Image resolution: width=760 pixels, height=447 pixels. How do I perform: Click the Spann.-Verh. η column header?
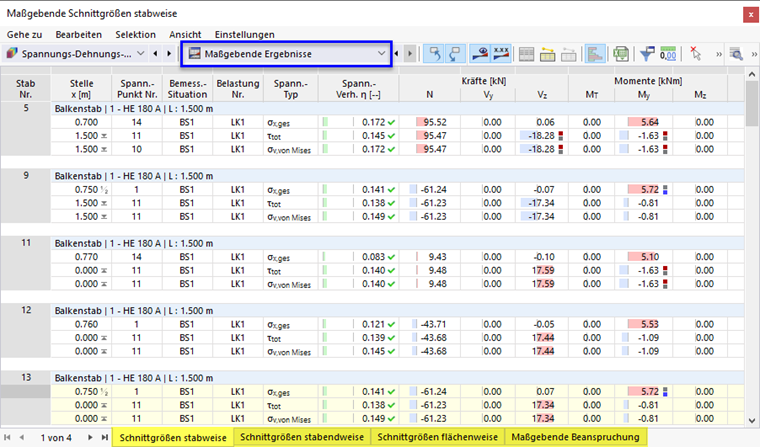[358, 88]
